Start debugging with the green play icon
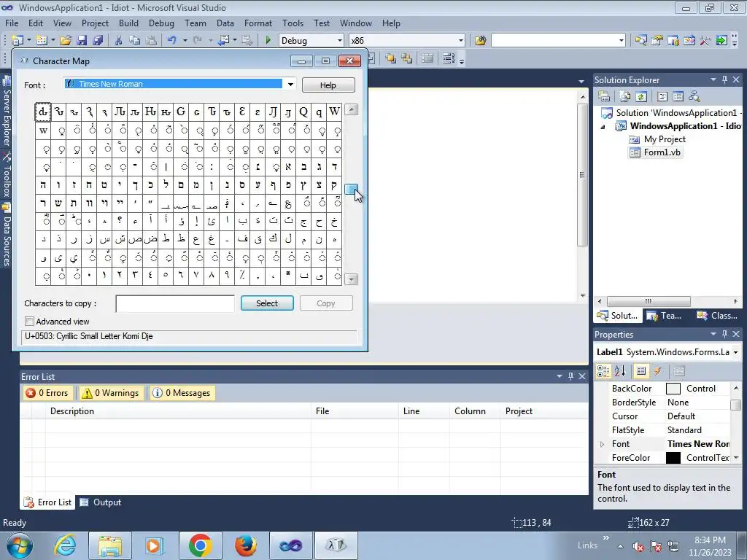Viewport: 747px width, 560px height. point(268,41)
